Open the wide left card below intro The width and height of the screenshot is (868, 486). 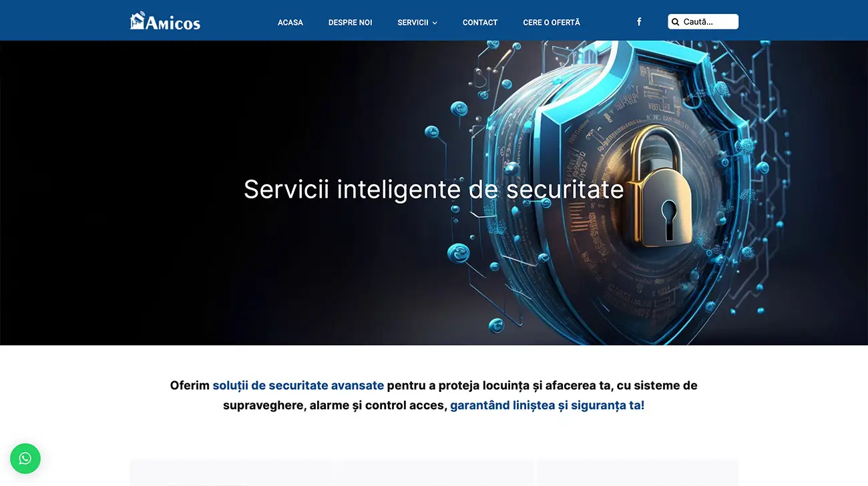(332, 473)
